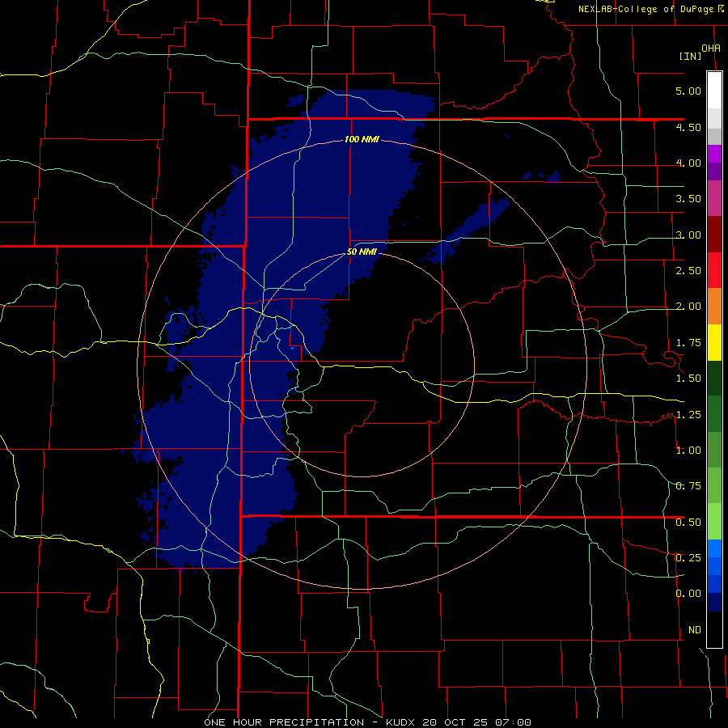The width and height of the screenshot is (728, 728).
Task: Click the One Hour Precipitation KUDX caption
Action: [368, 722]
